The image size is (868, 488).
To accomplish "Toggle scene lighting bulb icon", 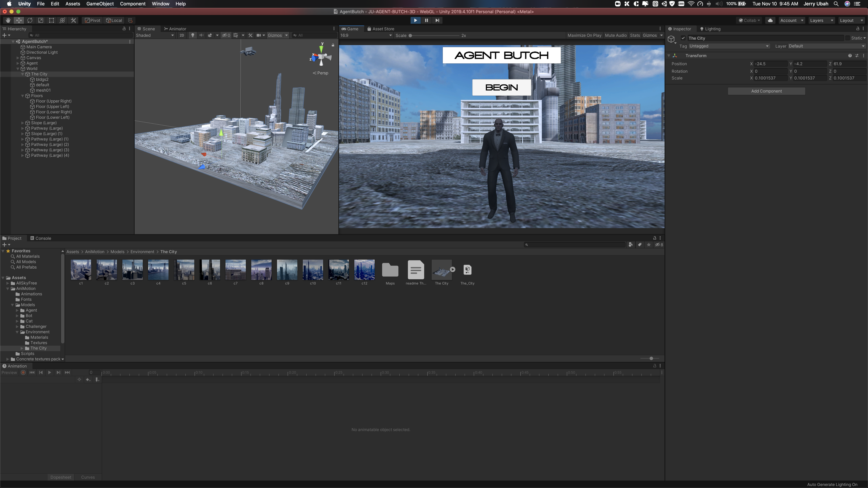I will (x=192, y=35).
